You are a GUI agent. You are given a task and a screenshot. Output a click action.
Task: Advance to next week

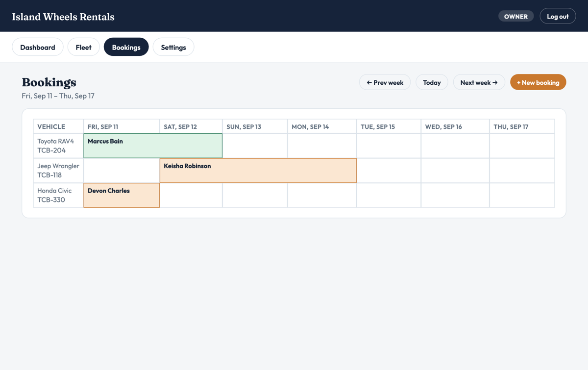pyautogui.click(x=479, y=82)
